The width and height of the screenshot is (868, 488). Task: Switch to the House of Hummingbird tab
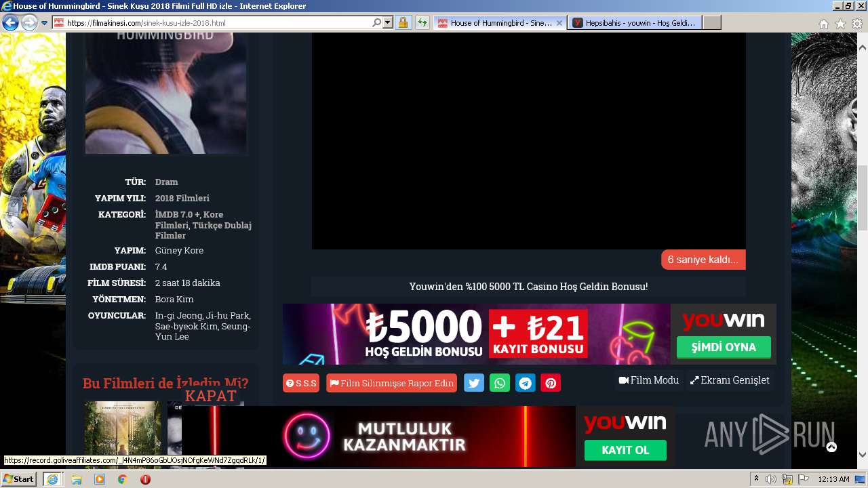[500, 23]
